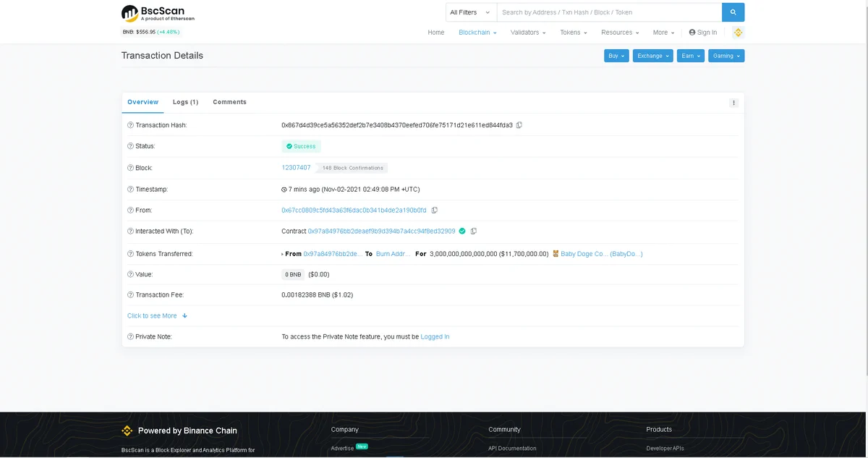Click help icon next to Interacted With
The image size is (868, 458).
(130, 232)
